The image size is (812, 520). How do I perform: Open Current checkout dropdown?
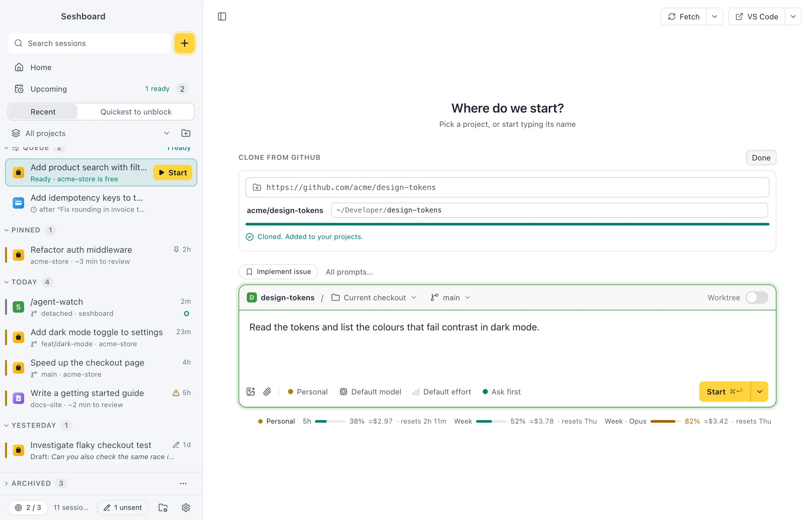(374, 297)
